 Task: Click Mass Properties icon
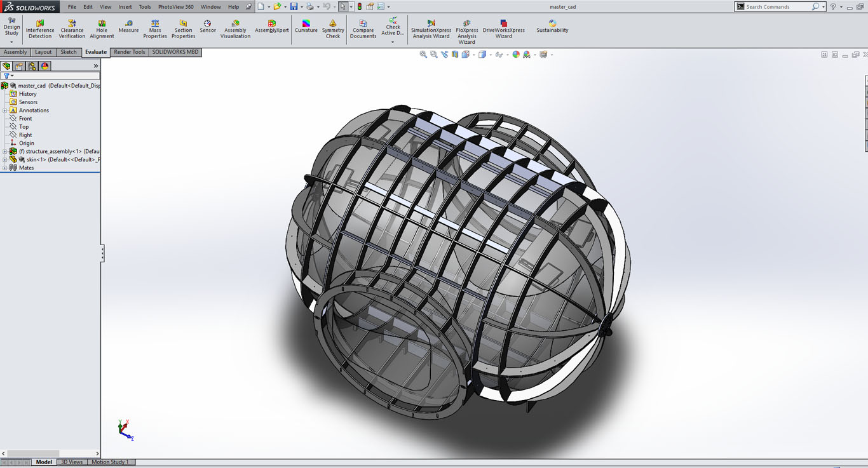pyautogui.click(x=155, y=29)
